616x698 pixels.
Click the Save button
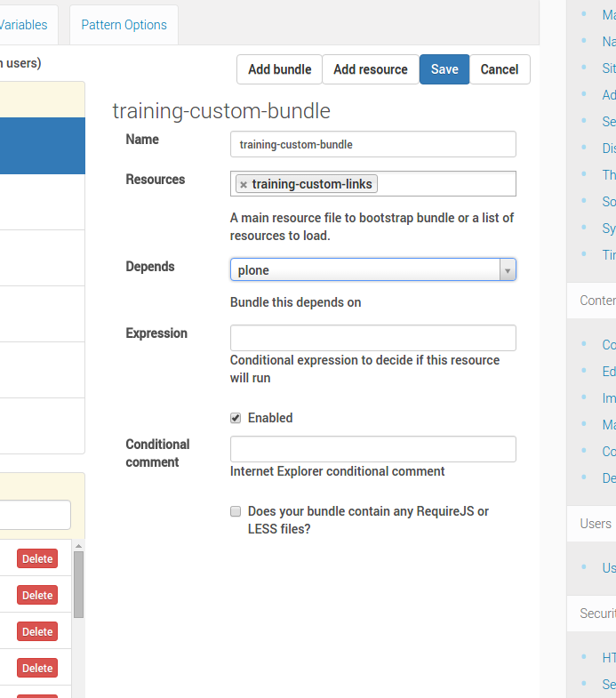tap(444, 69)
